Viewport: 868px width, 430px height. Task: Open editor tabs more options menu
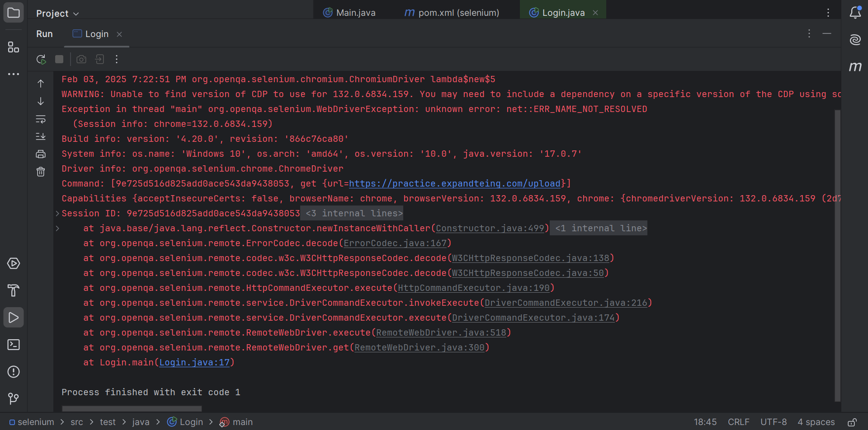828,13
